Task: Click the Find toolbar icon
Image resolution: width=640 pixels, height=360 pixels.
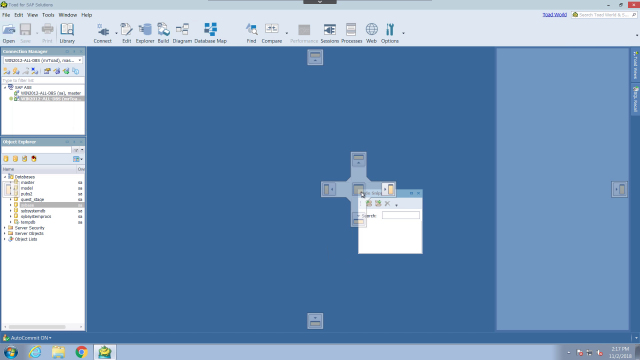Action: 251,33
